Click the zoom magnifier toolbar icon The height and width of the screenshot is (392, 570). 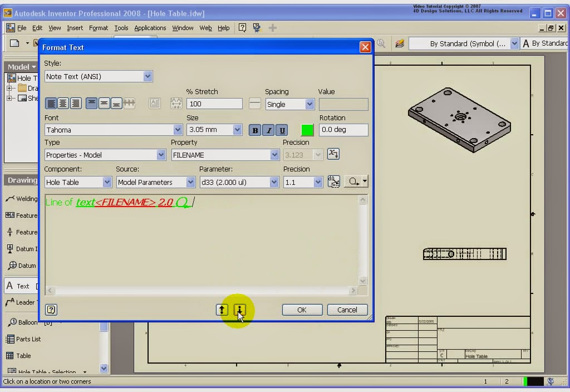[x=381, y=43]
